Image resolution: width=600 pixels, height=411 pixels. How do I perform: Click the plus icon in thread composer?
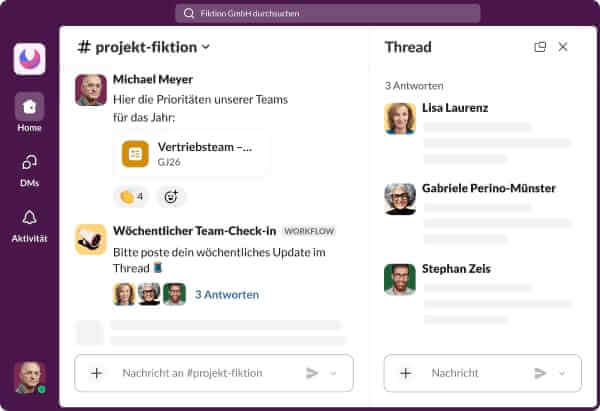point(406,373)
